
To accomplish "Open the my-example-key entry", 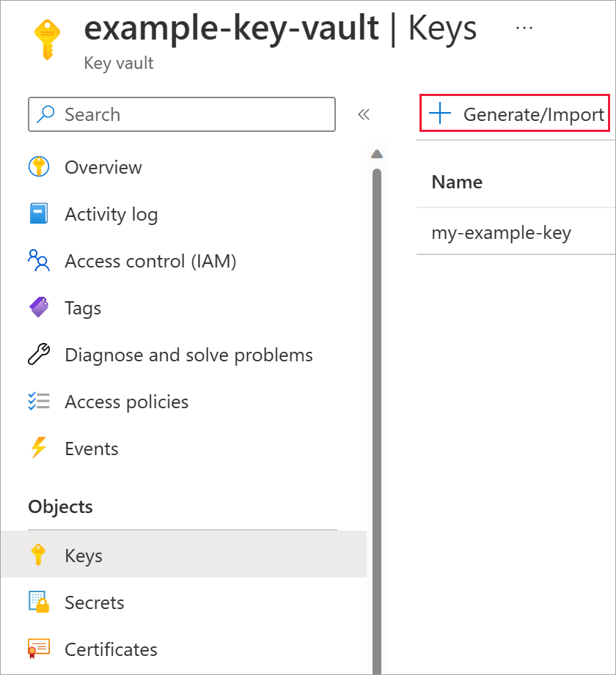I will [502, 233].
